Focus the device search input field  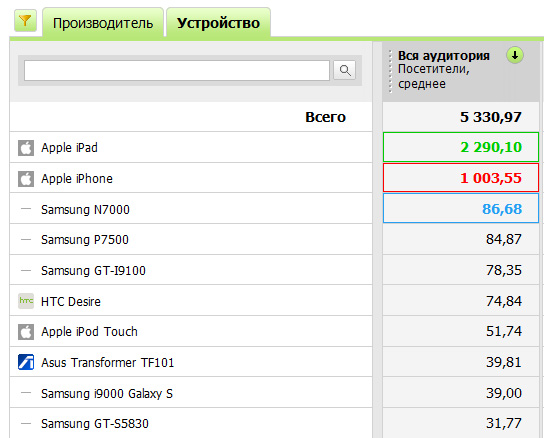pos(177,70)
